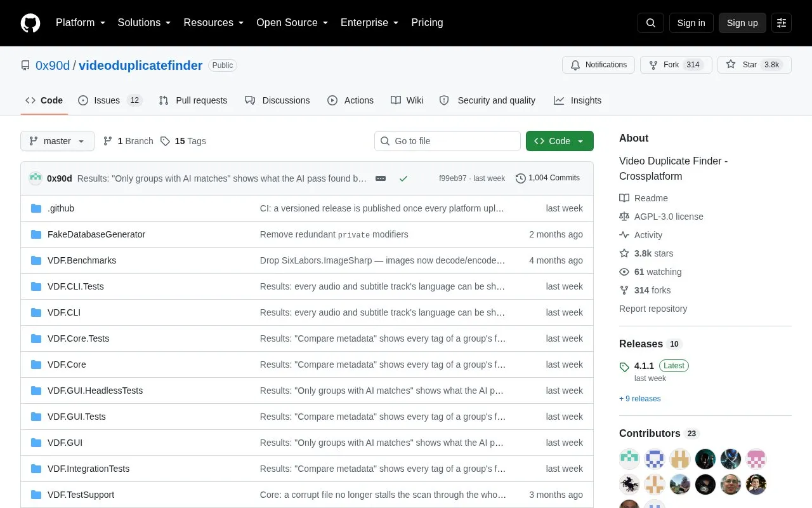Click the AGPL-3.0 license scale icon

624,217
